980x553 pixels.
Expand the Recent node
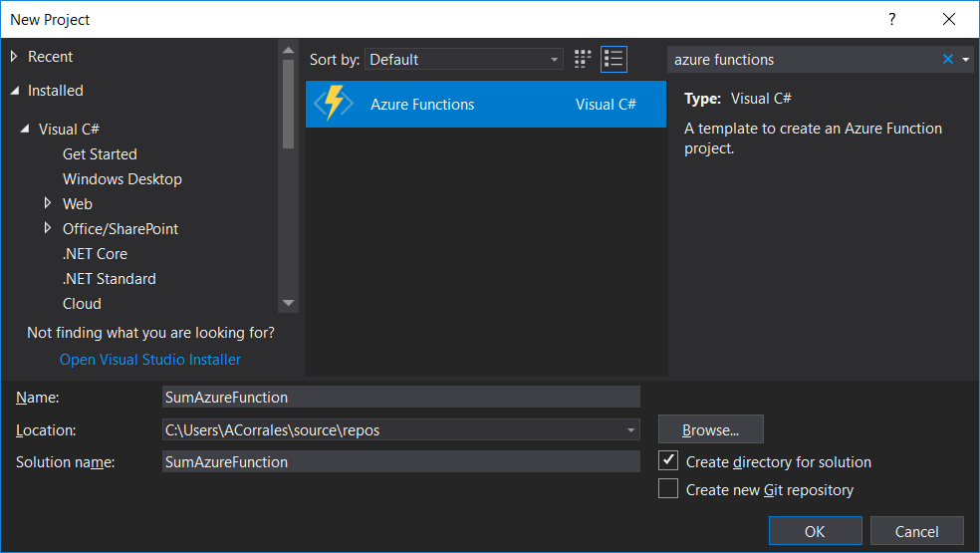pos(14,57)
